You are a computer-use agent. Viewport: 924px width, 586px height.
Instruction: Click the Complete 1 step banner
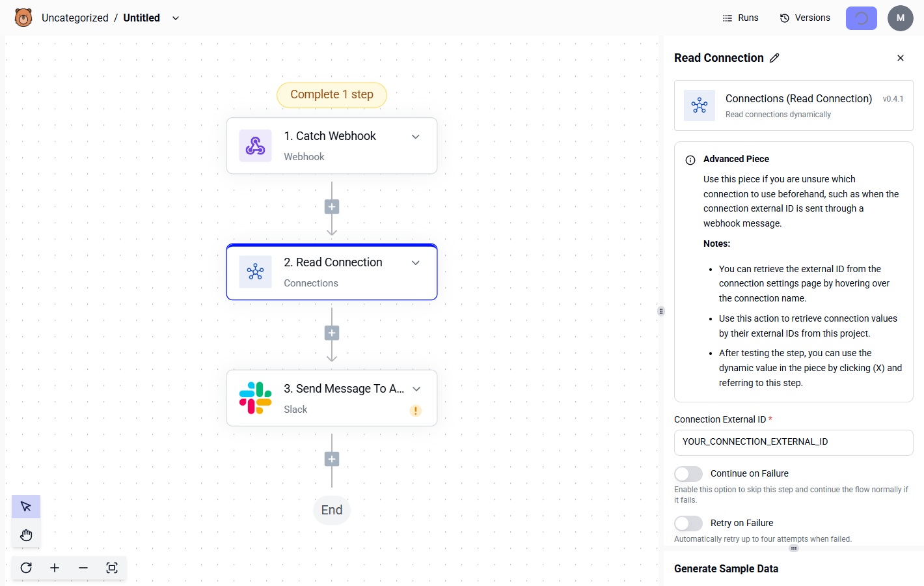coord(331,94)
